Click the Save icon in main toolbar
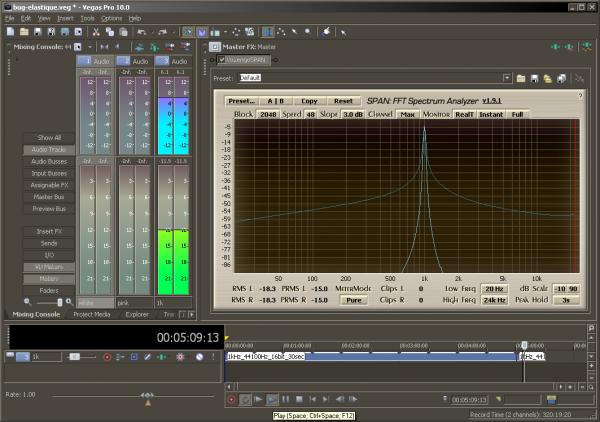 38,32
